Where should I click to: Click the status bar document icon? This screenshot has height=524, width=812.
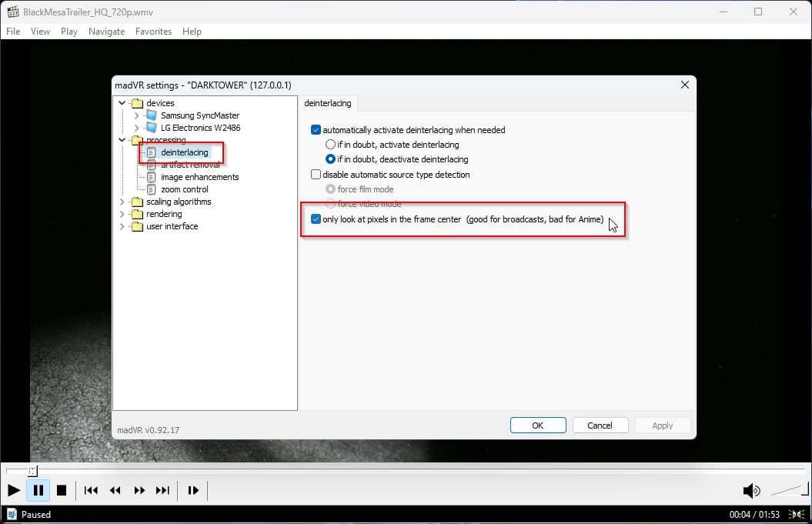(x=12, y=514)
